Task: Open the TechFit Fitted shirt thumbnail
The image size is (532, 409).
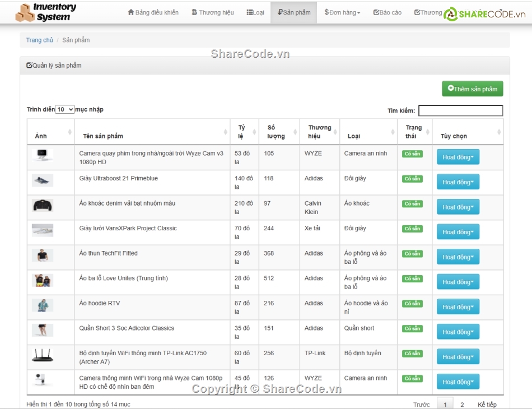Action: coord(43,255)
